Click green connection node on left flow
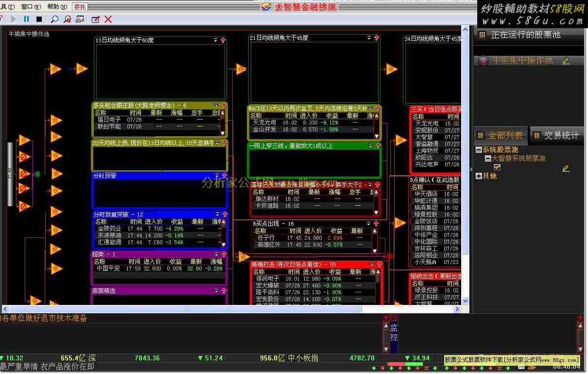This screenshot has width=588, height=374. coord(37,174)
